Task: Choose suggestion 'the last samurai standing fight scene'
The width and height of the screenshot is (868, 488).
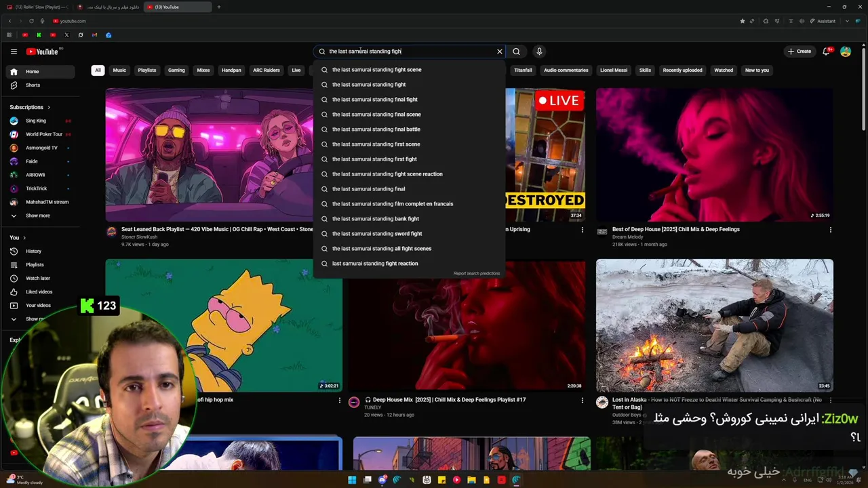Action: (x=409, y=70)
